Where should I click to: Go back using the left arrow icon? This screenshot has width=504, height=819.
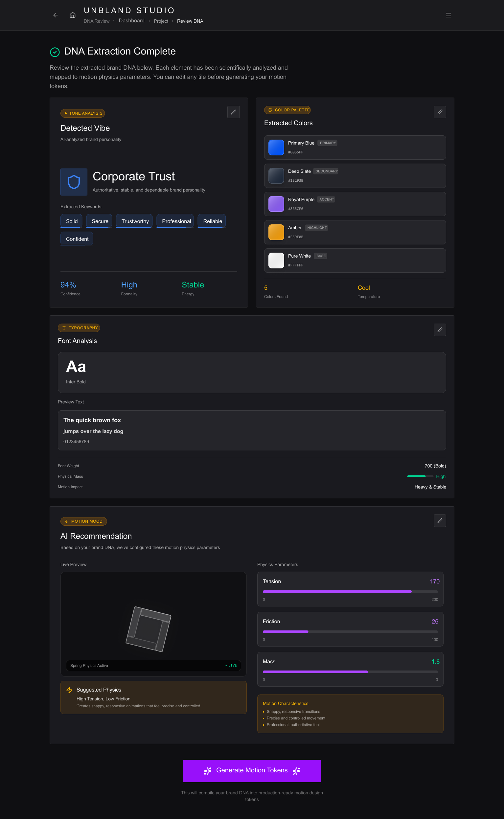pyautogui.click(x=55, y=15)
